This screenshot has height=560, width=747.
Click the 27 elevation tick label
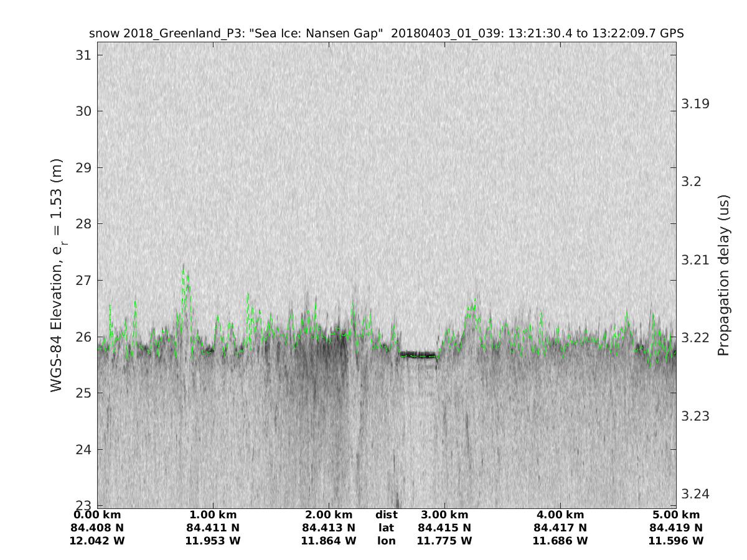click(83, 280)
